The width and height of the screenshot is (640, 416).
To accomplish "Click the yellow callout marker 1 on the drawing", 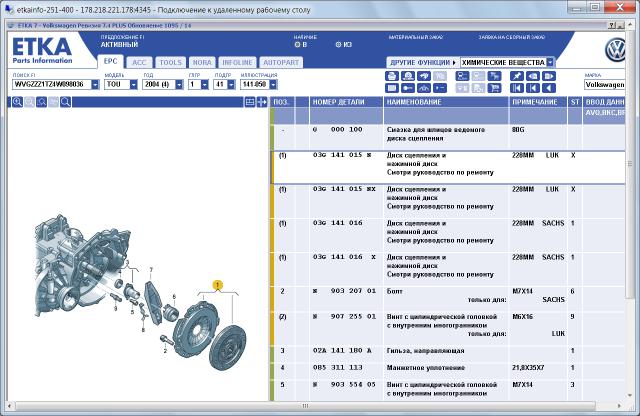I will click(218, 285).
